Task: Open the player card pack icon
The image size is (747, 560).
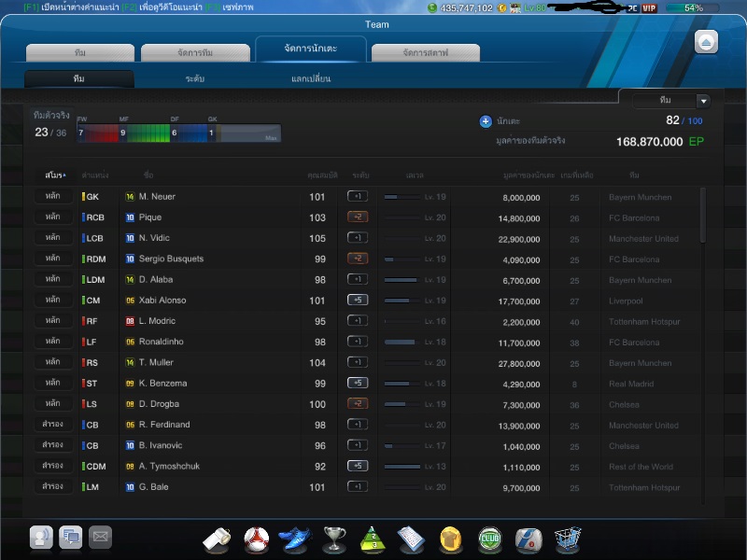Action: [x=529, y=541]
